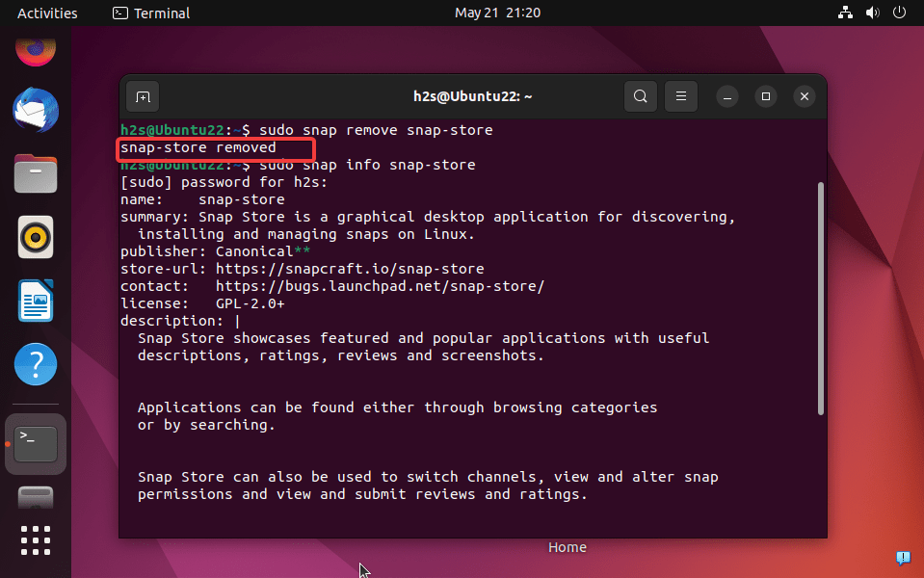Click the 'name: snap-store' line

click(202, 199)
